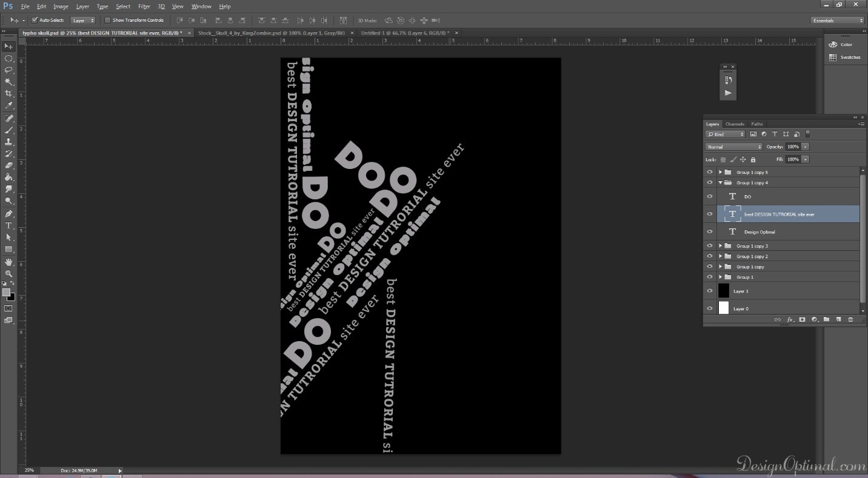Select the Dodge tool
Viewport: 868px width, 478px height.
coord(8,201)
